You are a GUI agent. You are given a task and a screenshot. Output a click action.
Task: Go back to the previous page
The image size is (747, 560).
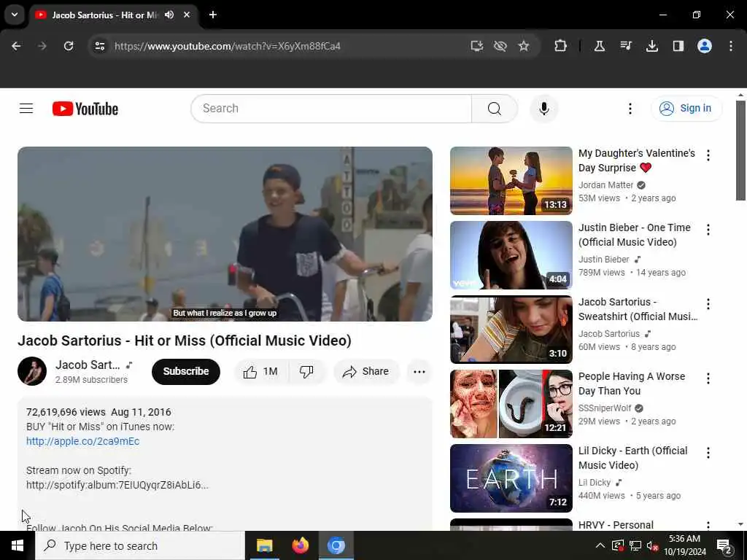tap(16, 46)
